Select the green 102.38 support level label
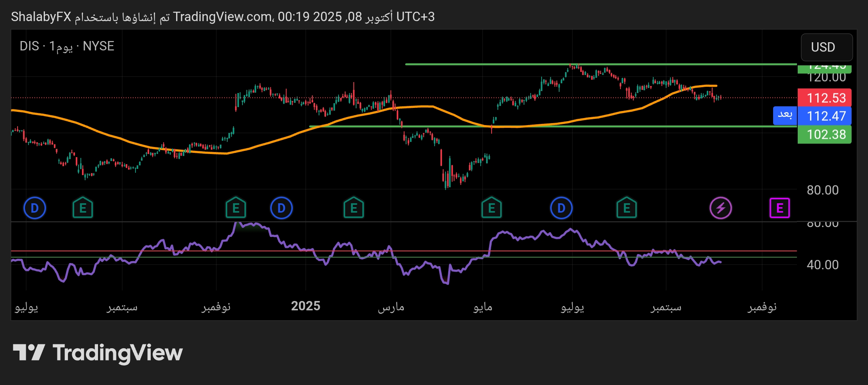Screen dimensions: 868x385 [825, 134]
